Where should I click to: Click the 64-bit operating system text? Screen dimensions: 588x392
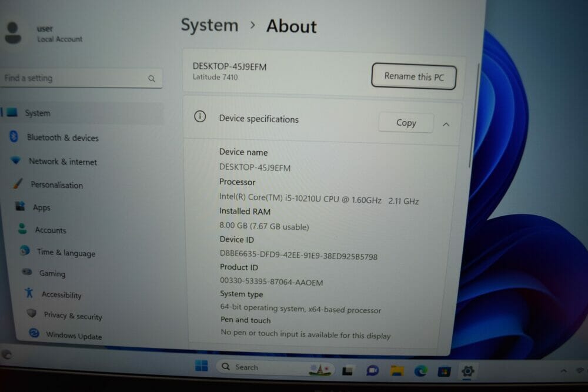tap(300, 309)
